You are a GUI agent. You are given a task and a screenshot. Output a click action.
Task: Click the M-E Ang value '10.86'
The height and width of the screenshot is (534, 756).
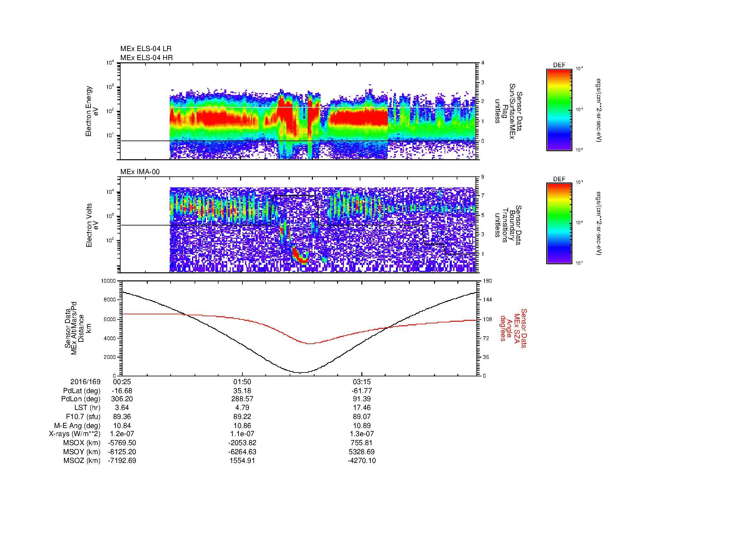click(242, 425)
